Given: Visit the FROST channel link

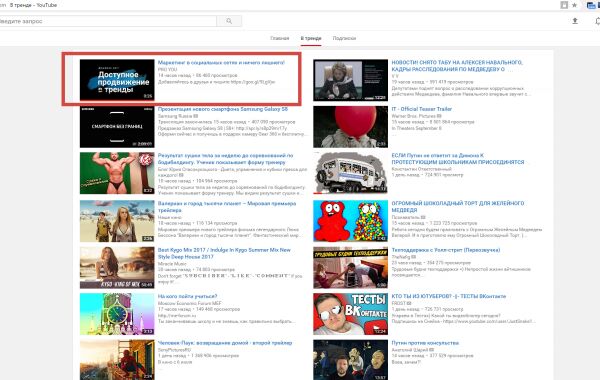Looking at the screenshot, I should 398,303.
